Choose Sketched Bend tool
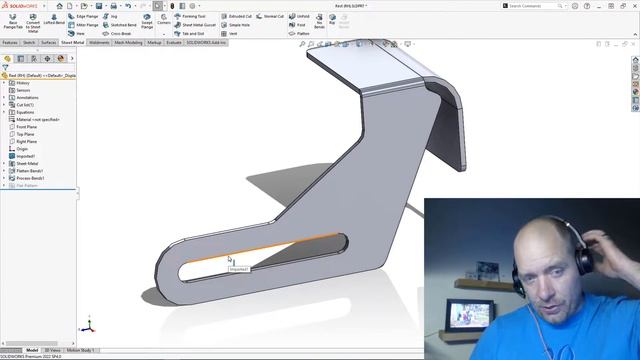Screen dimensions: 640x360 tap(120, 25)
